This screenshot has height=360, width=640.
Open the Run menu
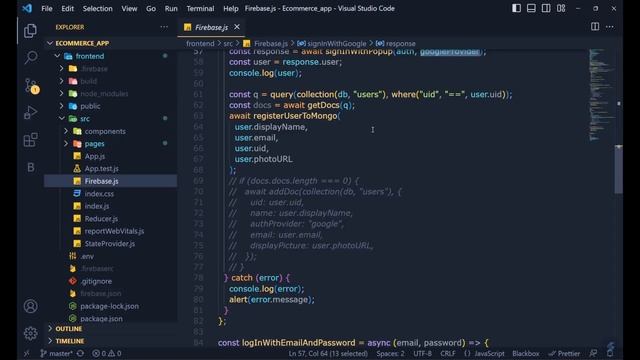click(x=171, y=9)
